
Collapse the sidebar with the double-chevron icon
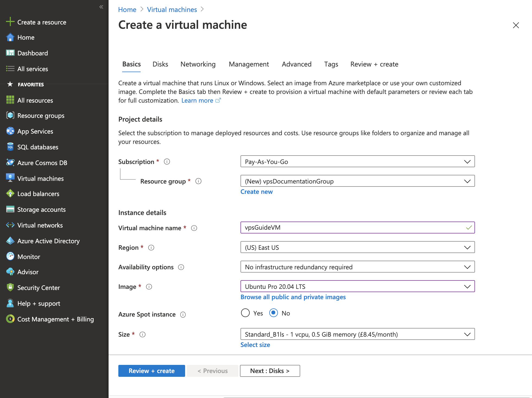click(101, 7)
